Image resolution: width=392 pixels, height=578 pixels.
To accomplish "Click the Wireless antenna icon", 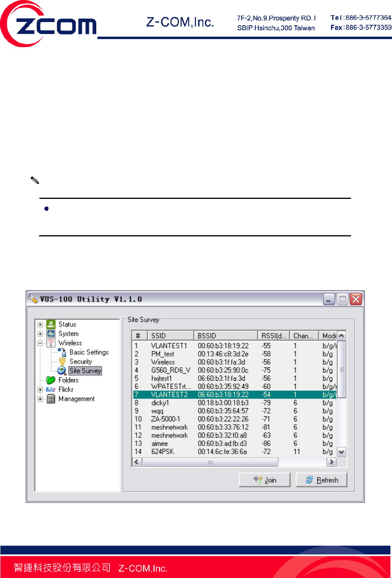I will coord(51,343).
